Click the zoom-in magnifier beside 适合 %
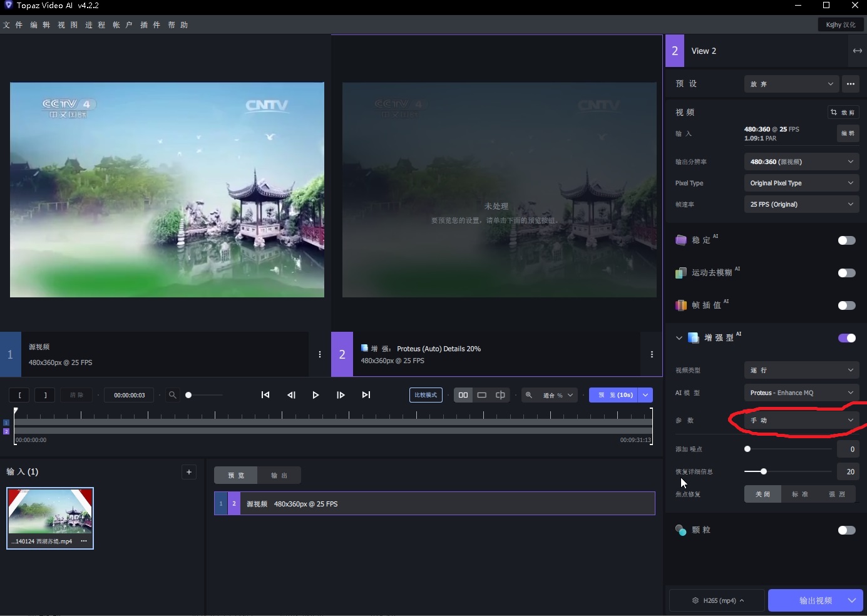 tap(529, 395)
